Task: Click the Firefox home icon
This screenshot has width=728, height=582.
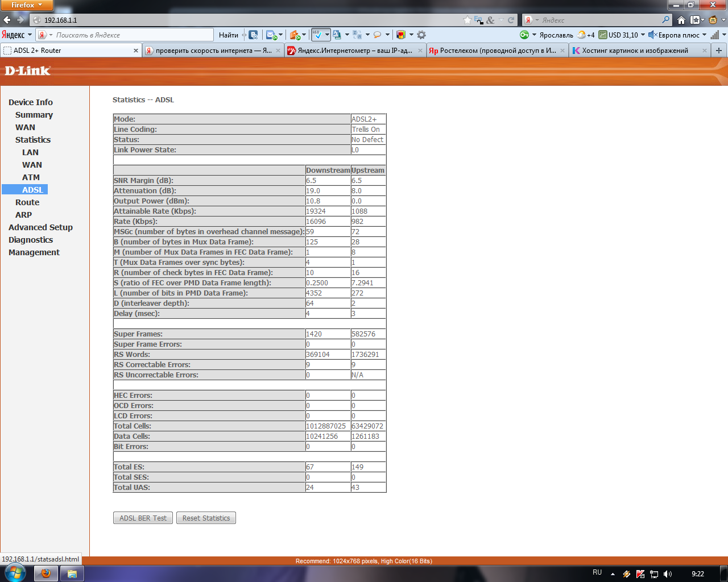Action: pos(681,20)
